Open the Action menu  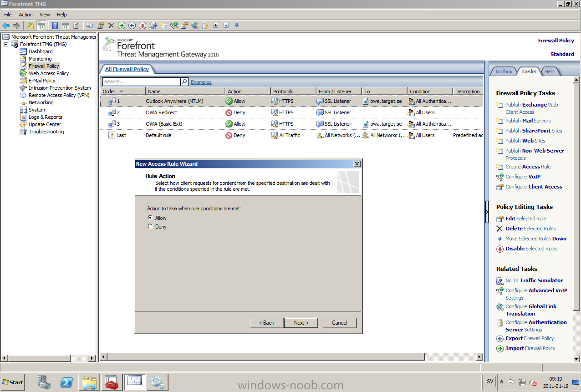point(25,15)
